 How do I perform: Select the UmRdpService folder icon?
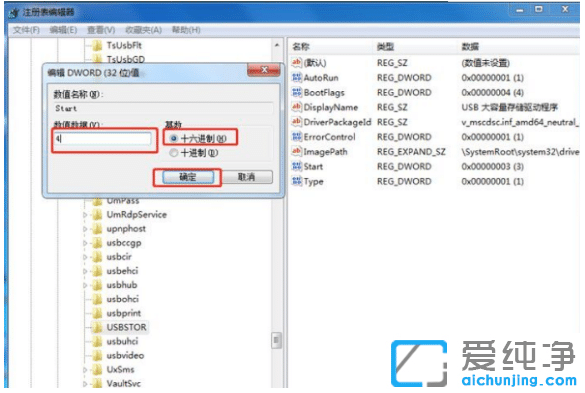pos(97,215)
